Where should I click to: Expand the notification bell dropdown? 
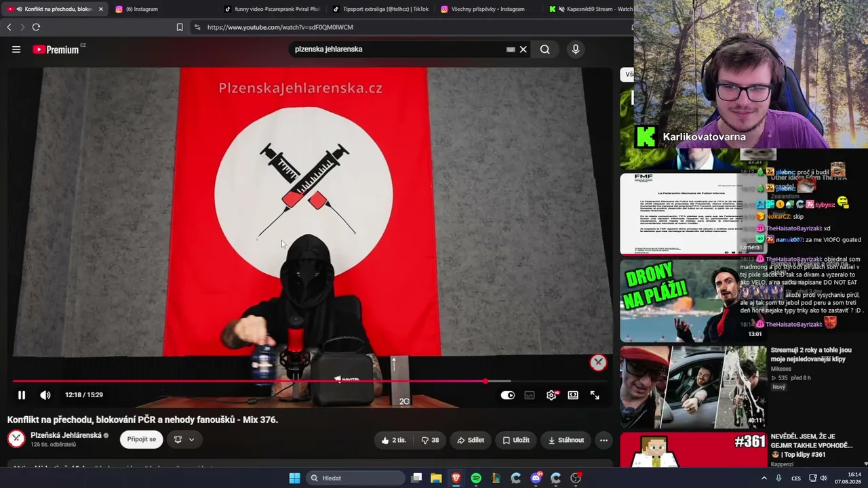[x=184, y=439]
